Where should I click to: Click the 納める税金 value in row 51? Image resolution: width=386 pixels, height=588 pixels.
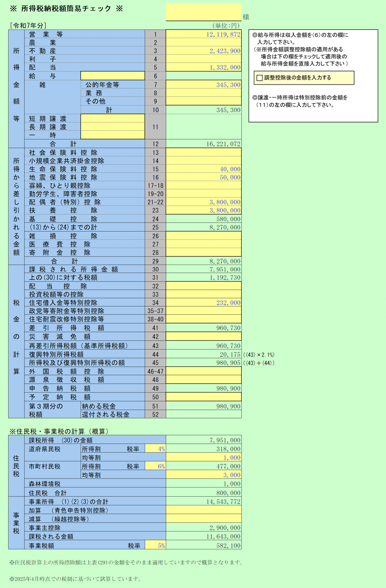click(204, 406)
